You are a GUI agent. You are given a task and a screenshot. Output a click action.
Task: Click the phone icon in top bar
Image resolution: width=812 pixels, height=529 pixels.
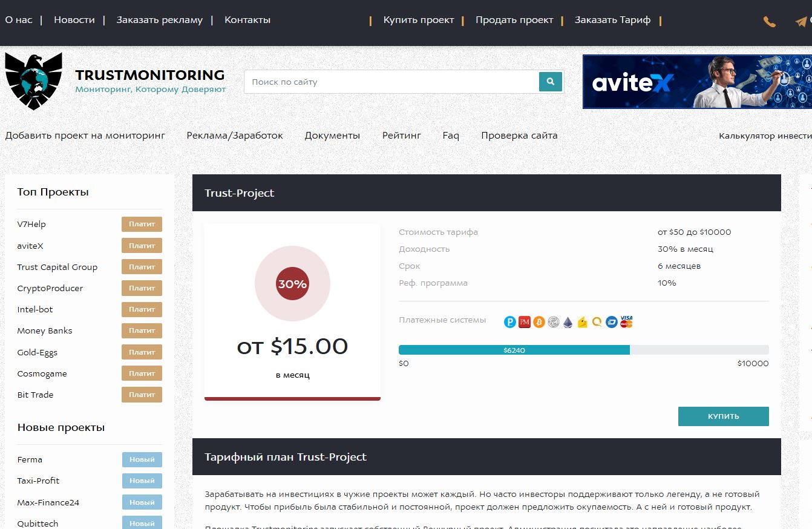(769, 22)
